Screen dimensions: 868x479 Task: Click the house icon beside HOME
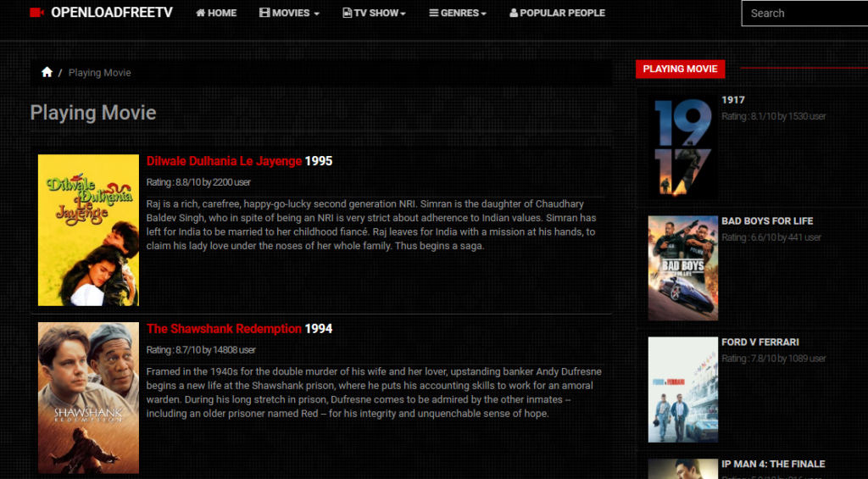(x=200, y=13)
